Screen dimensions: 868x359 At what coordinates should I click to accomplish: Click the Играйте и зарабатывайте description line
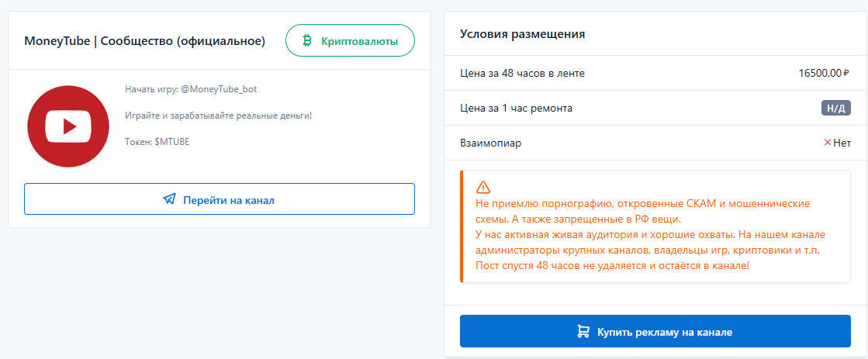click(x=218, y=116)
